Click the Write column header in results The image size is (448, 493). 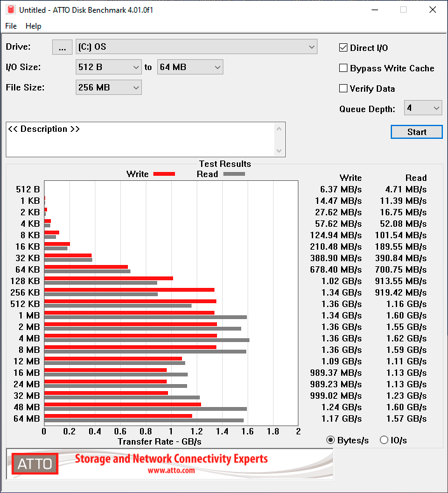(x=351, y=178)
